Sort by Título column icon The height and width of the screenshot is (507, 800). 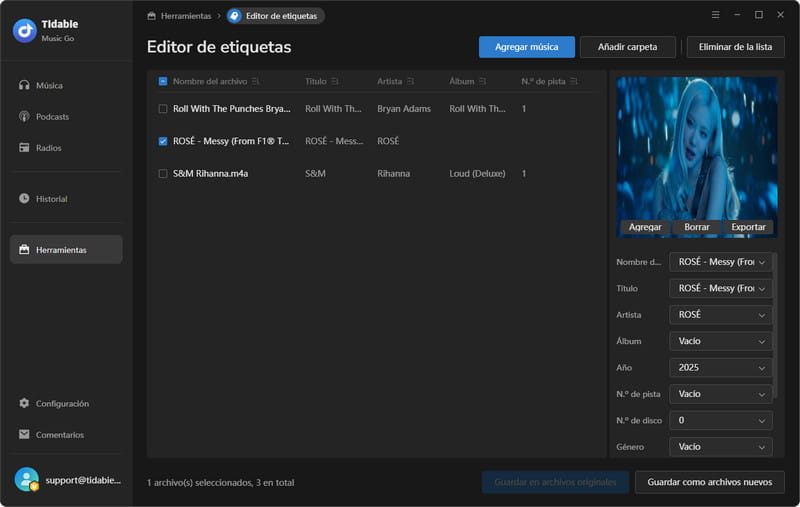(x=335, y=82)
